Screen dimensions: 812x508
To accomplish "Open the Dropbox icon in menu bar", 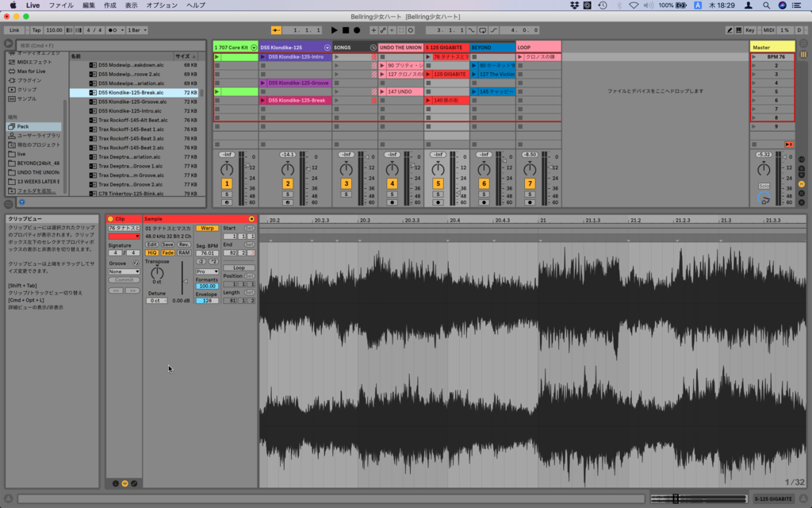I will (x=574, y=6).
